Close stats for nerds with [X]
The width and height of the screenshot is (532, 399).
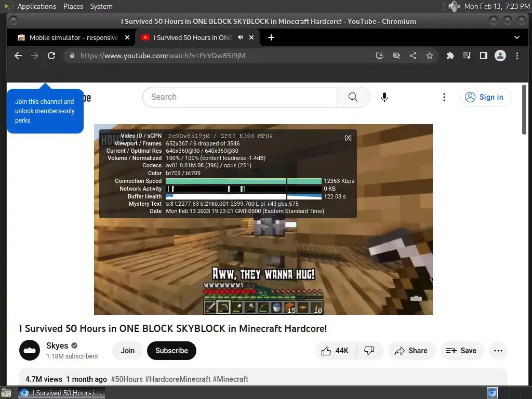tap(348, 138)
